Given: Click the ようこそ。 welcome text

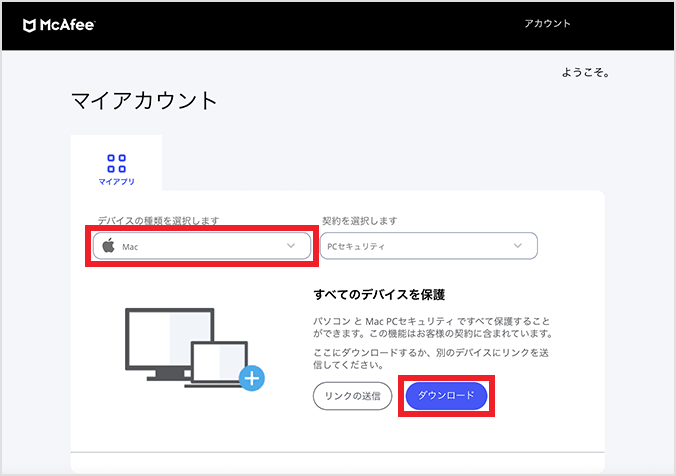Looking at the screenshot, I should coord(585,72).
